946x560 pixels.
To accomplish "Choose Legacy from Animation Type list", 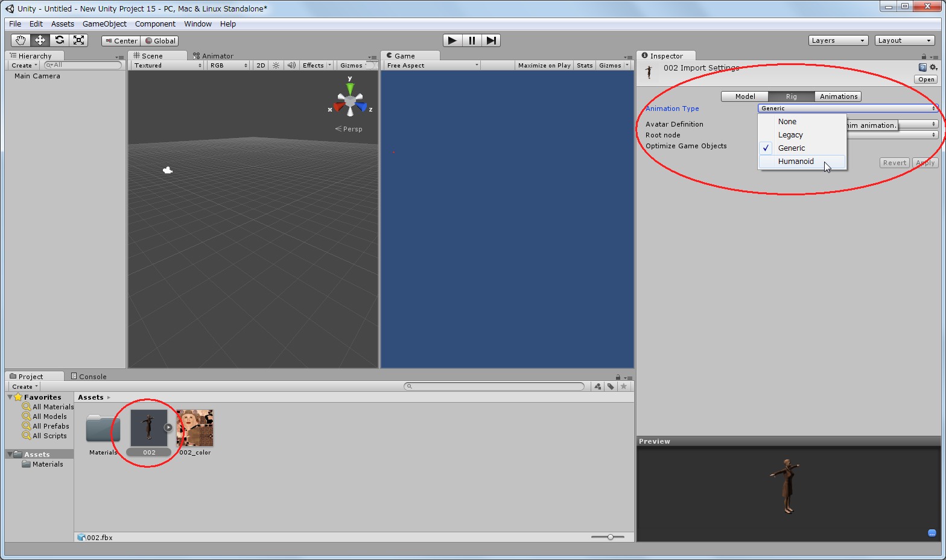I will point(802,135).
